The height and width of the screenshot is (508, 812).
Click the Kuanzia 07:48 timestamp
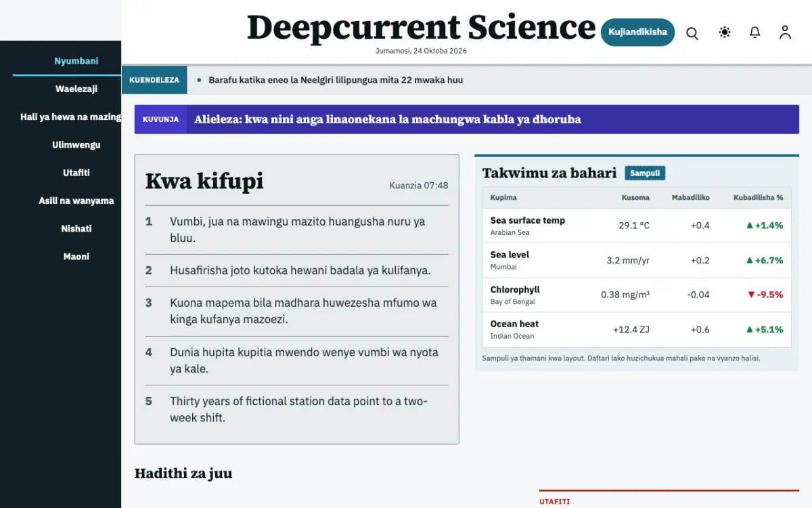click(419, 186)
